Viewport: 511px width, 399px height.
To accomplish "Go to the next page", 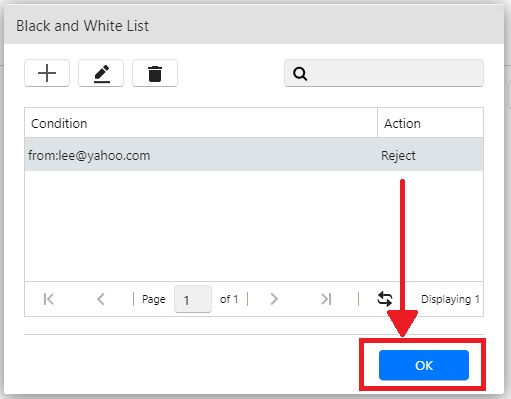I will 274,299.
